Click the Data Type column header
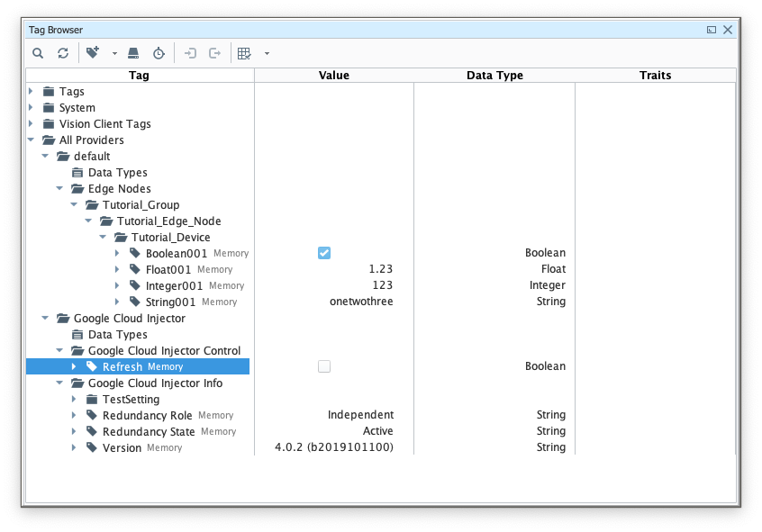This screenshot has height=532, width=762. click(494, 76)
